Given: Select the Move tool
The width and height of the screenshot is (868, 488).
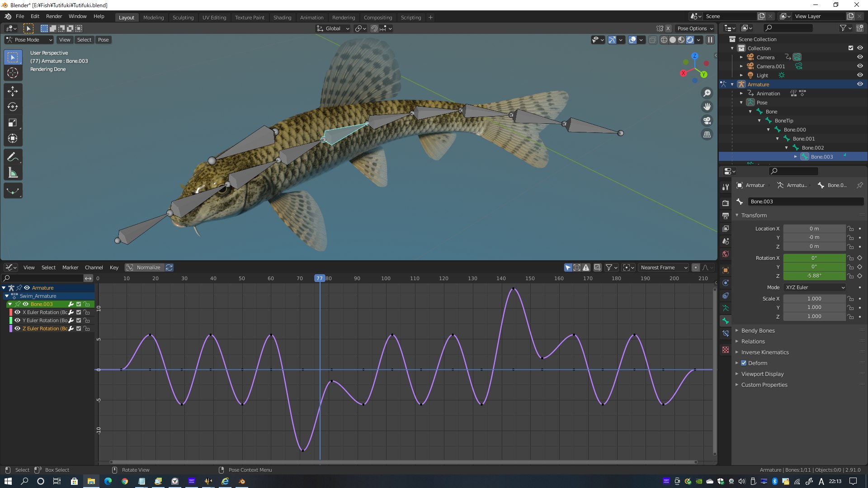Looking at the screenshot, I should coord(13,91).
